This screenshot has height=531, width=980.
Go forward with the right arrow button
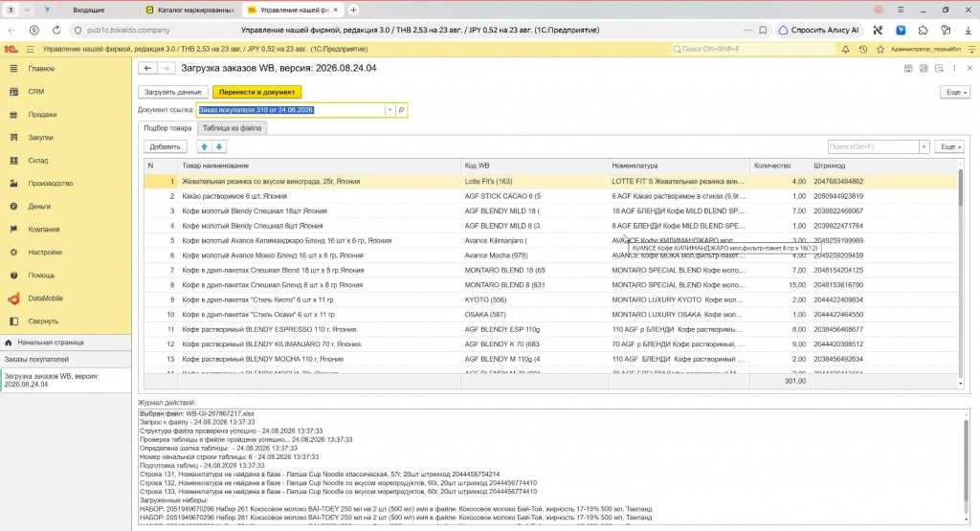165,69
